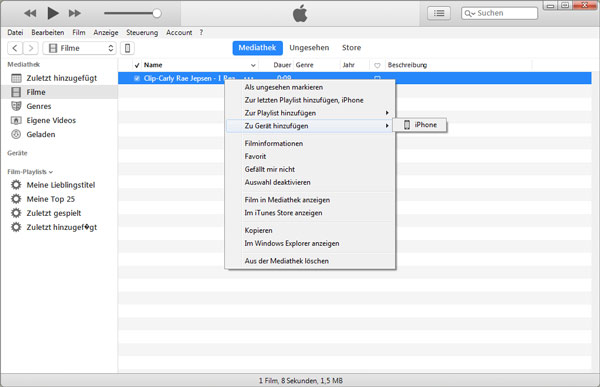Open the Film menu
This screenshot has height=387, width=600.
79,33
